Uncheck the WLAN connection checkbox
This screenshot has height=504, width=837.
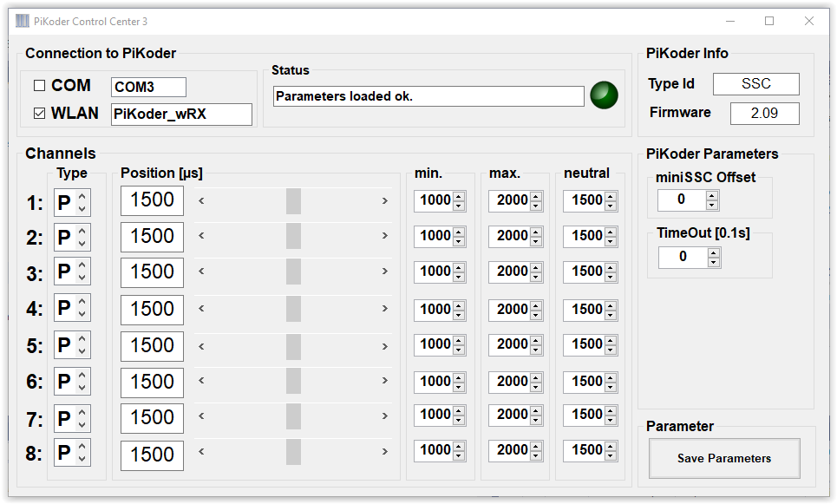click(x=40, y=113)
